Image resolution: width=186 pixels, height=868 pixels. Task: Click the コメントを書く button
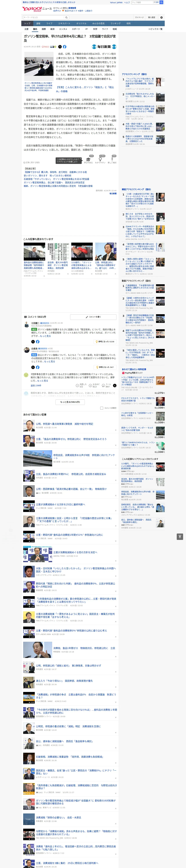tap(93, 317)
